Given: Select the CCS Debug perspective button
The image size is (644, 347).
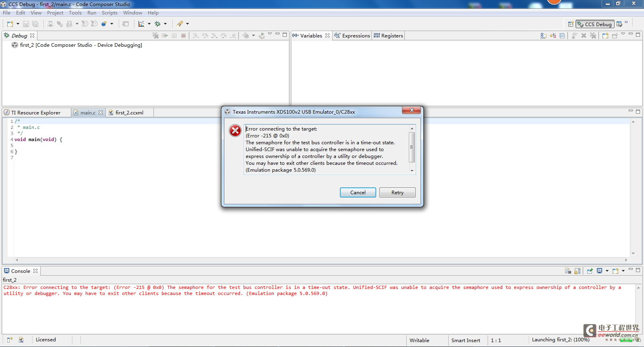Looking at the screenshot, I should pyautogui.click(x=595, y=24).
